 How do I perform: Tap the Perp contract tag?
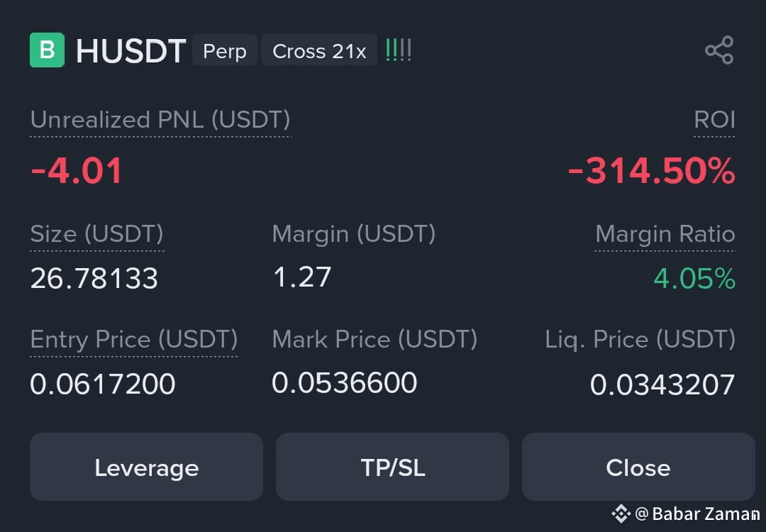225,50
